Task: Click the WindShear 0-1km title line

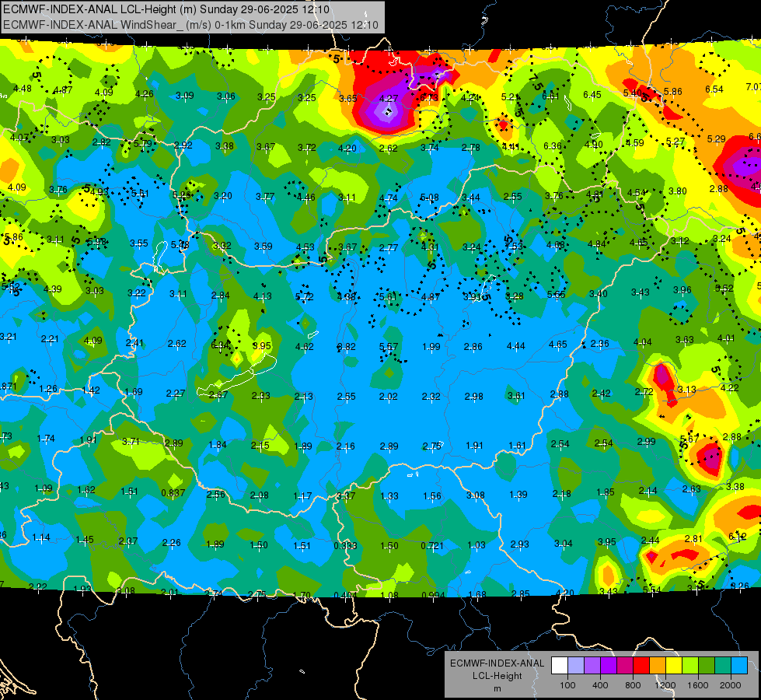Action: click(x=190, y=25)
